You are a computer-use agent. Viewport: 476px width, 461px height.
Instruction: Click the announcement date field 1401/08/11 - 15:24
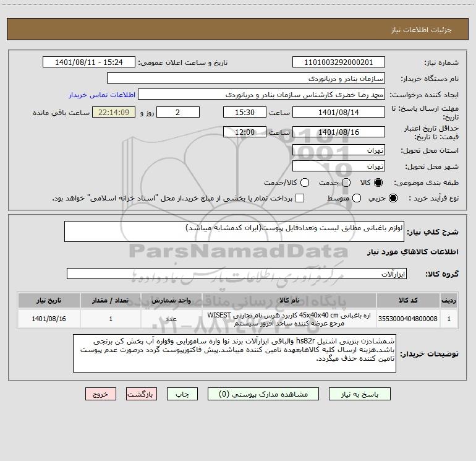89,62
